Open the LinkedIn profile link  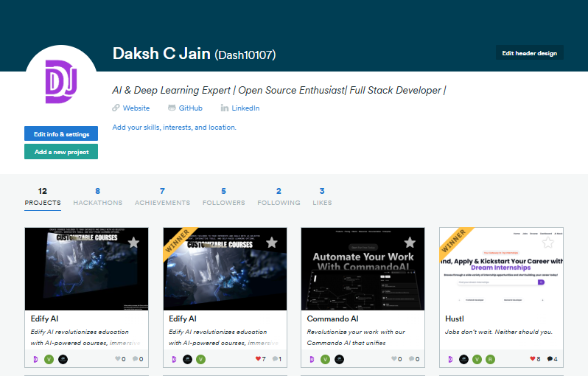[245, 108]
